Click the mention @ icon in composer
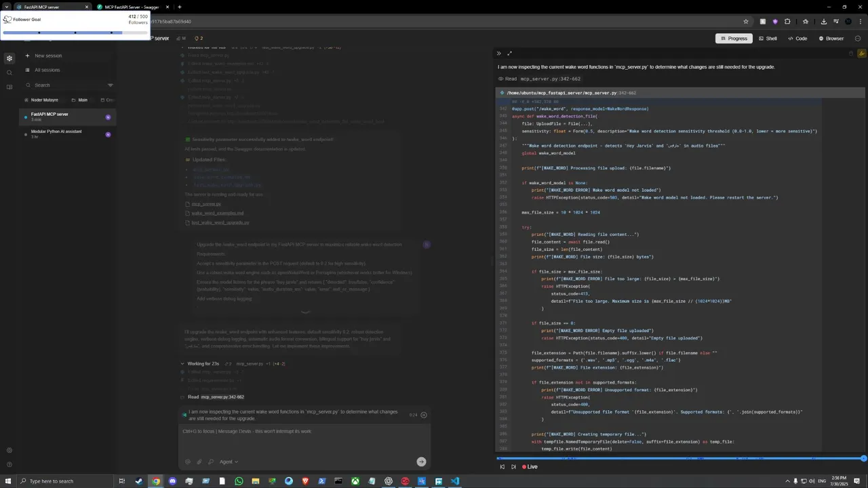Image resolution: width=868 pixels, height=488 pixels. (x=188, y=462)
